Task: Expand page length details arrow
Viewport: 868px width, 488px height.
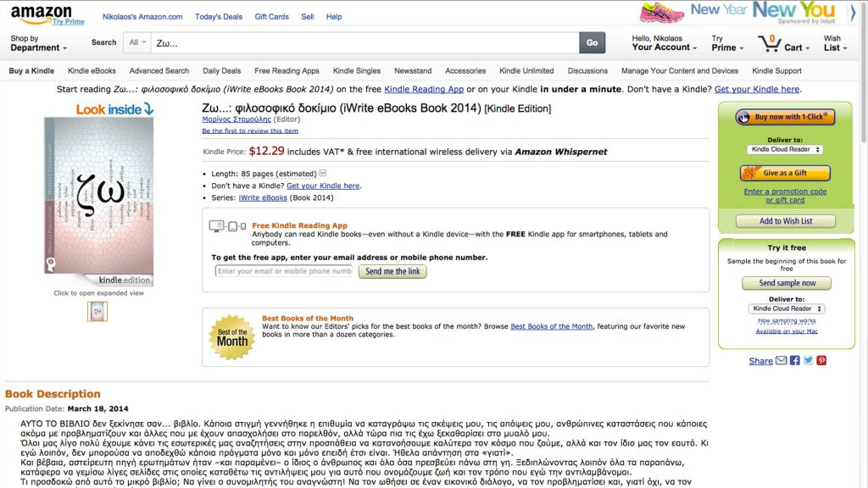Action: point(323,173)
